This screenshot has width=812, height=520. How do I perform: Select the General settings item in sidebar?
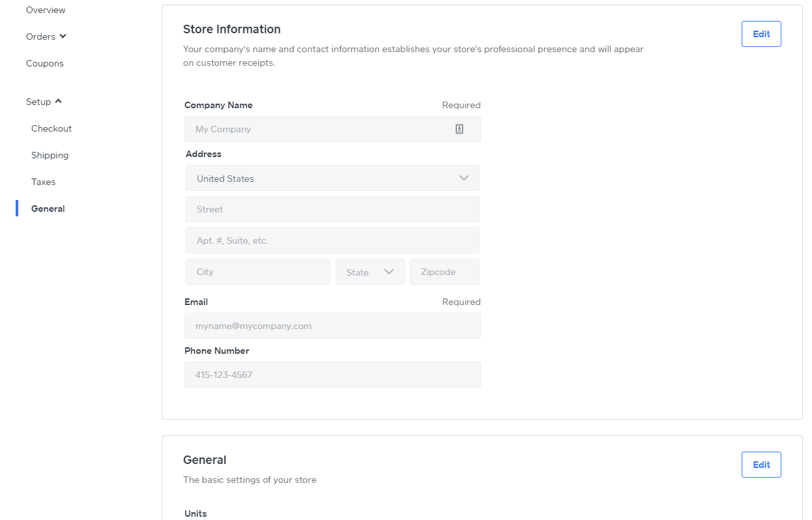[x=48, y=209]
